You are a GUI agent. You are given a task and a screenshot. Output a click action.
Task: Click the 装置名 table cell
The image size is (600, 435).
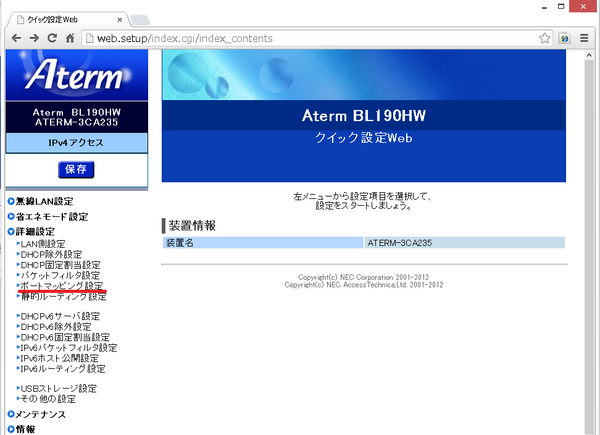263,243
